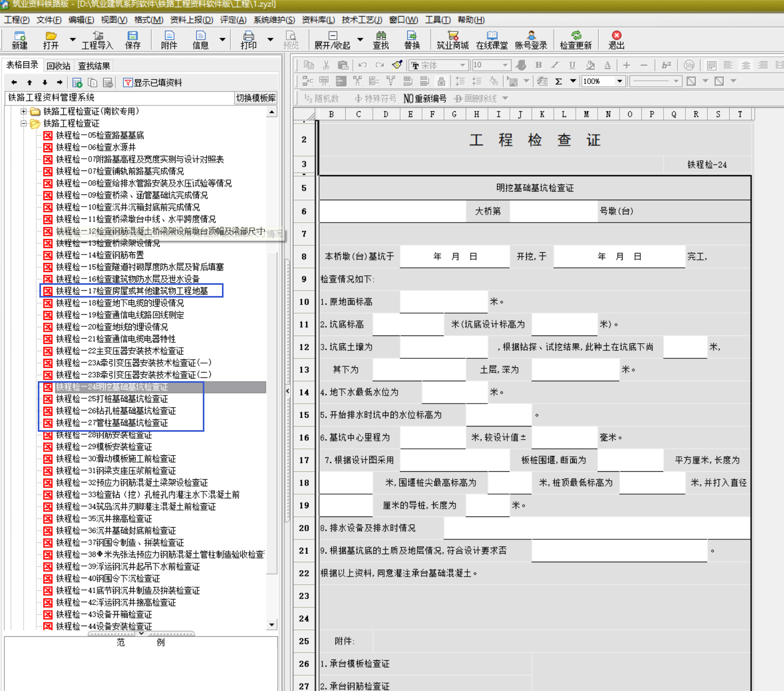Switch to the 查找结果 tab

coord(94,65)
